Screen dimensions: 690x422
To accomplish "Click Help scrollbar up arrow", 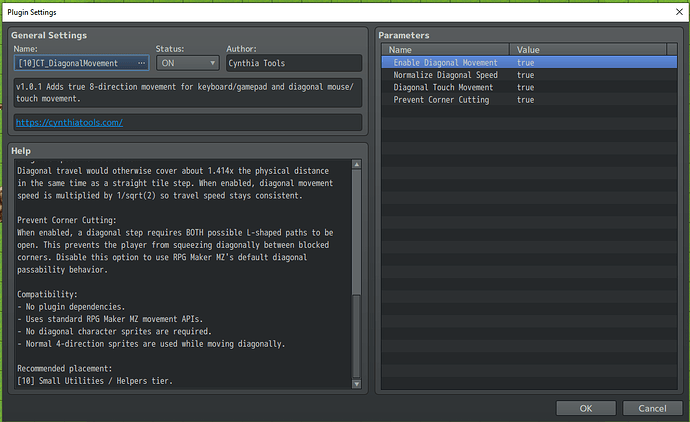I will [x=357, y=164].
